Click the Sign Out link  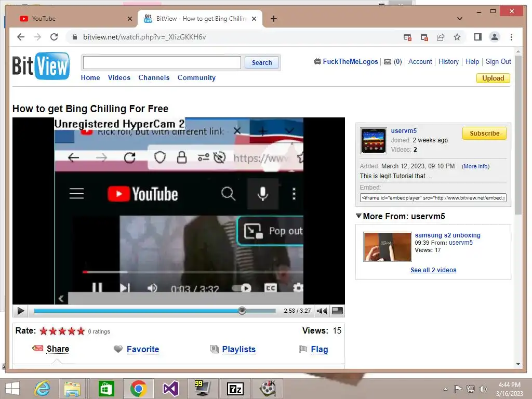(498, 61)
